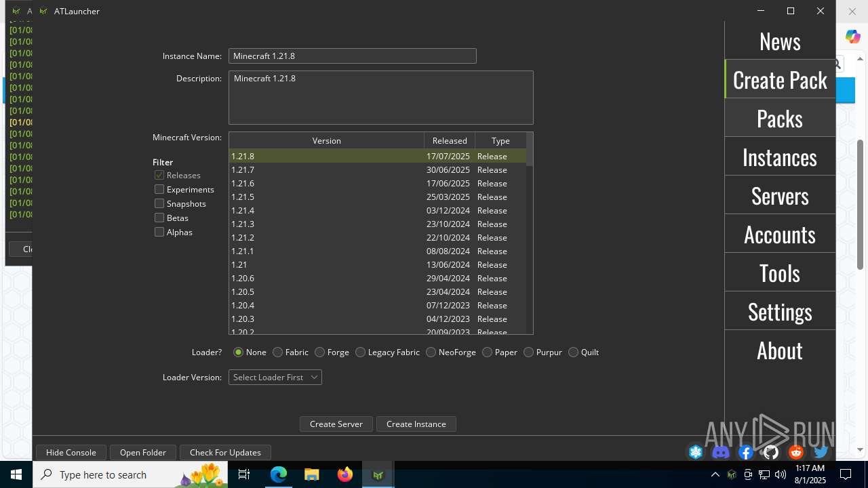Switch to the Packs tab
868x488 pixels.
tap(780, 118)
